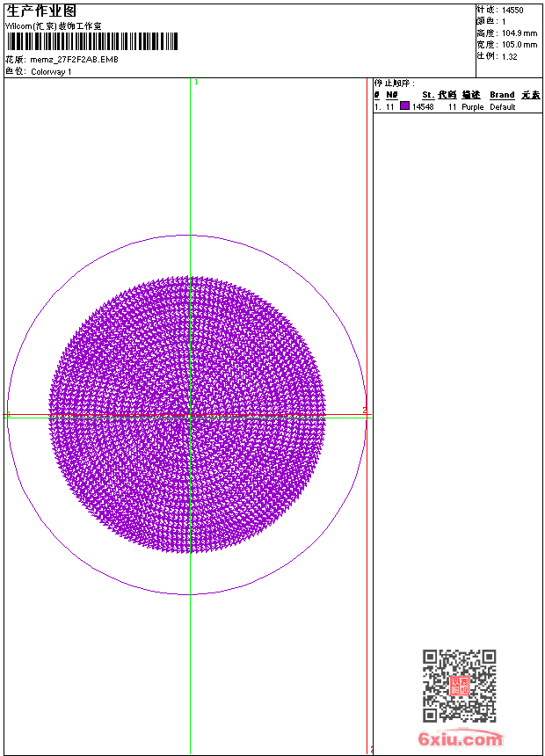Screen dimensions: 545x756
Task: Select the Purple thread row description
Action: 473,107
